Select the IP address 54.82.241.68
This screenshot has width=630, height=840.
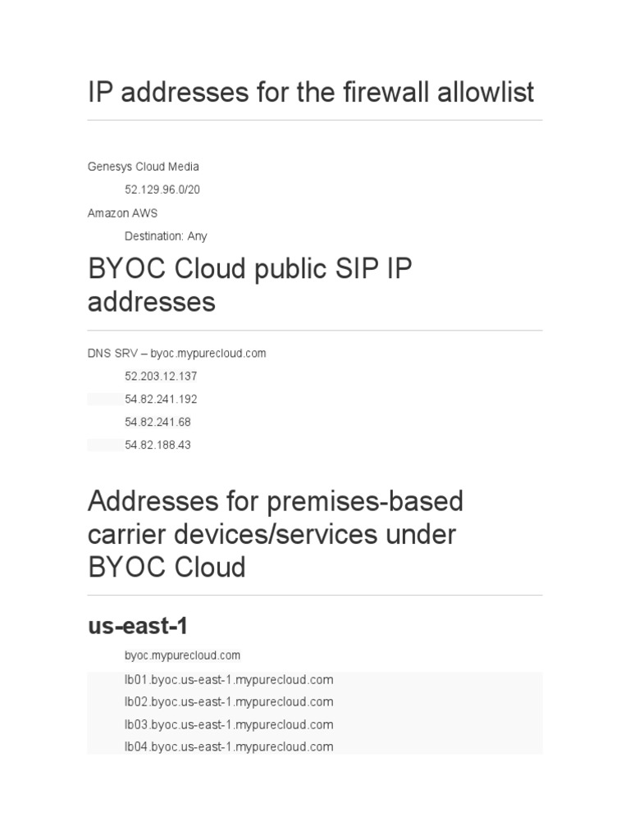coord(157,422)
